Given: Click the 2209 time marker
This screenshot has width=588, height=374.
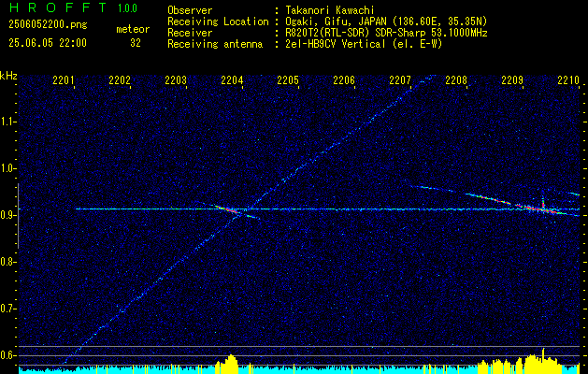Looking at the screenshot, I should (512, 80).
